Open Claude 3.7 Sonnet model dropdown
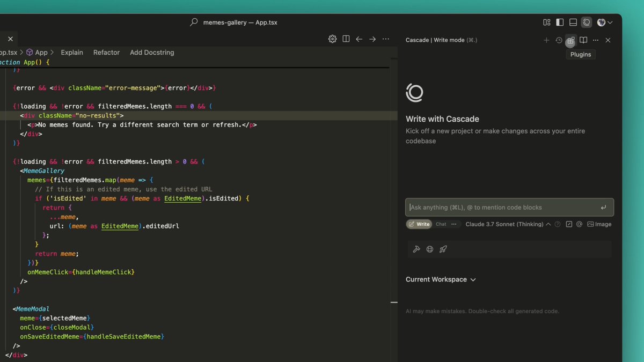 click(x=508, y=224)
